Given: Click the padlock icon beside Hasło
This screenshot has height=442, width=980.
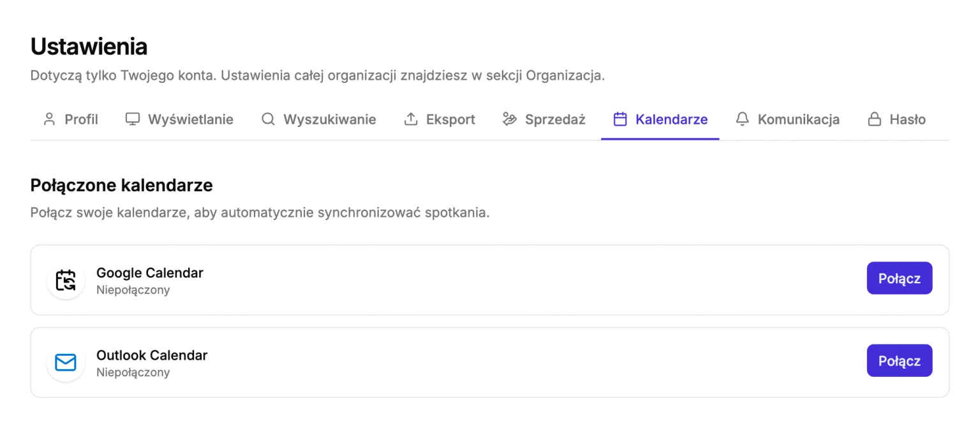Looking at the screenshot, I should click(874, 119).
